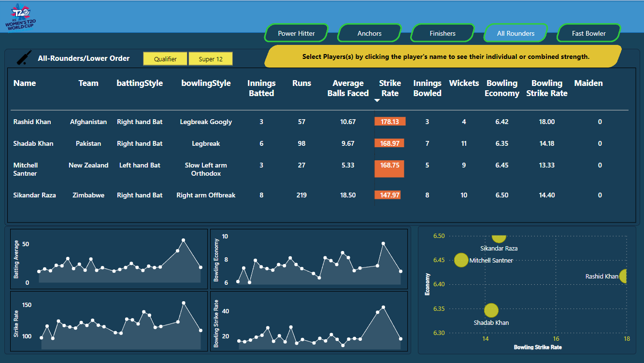Switch to the Anchors tab
Screen dimensions: 644x363
click(x=370, y=33)
